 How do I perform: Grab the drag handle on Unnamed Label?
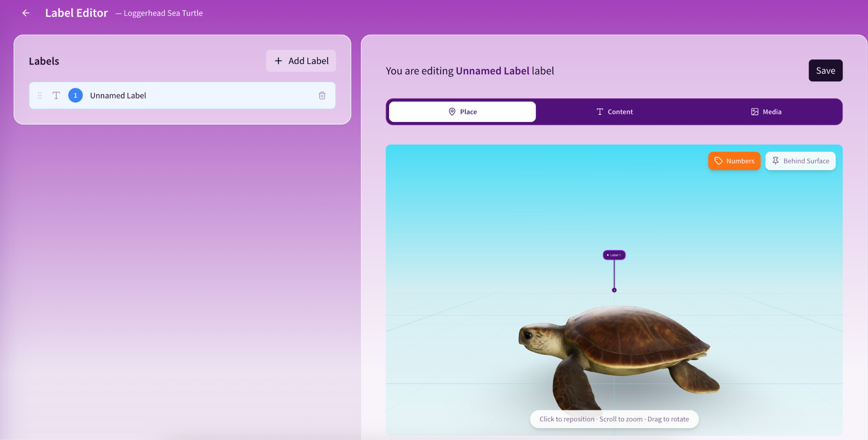pyautogui.click(x=40, y=95)
